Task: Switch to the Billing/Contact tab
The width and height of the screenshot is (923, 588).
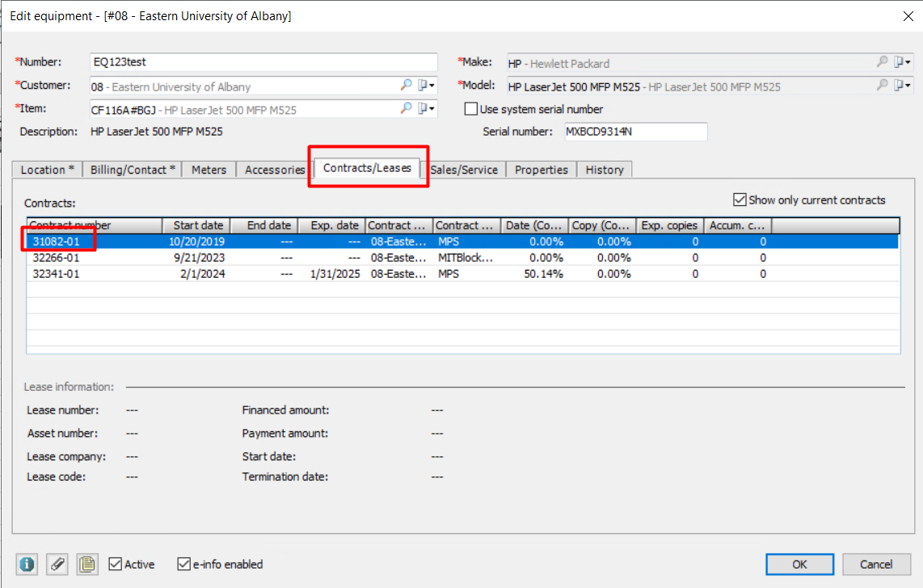Action: pyautogui.click(x=133, y=170)
